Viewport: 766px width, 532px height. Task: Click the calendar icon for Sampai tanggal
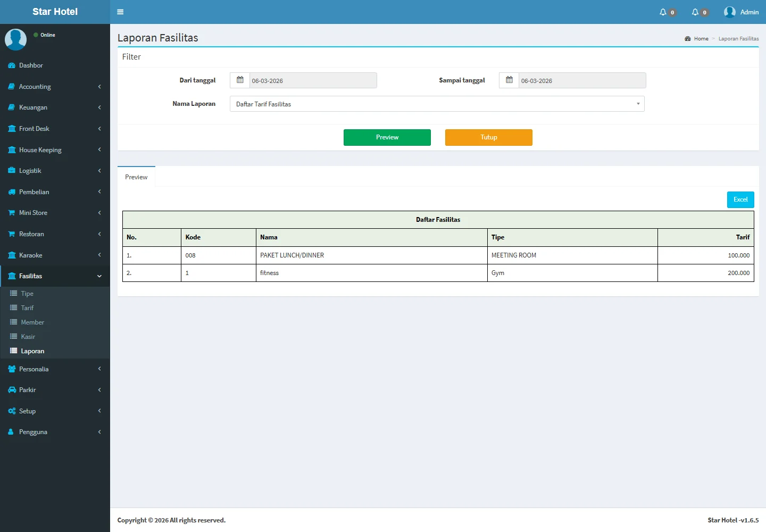(x=509, y=80)
